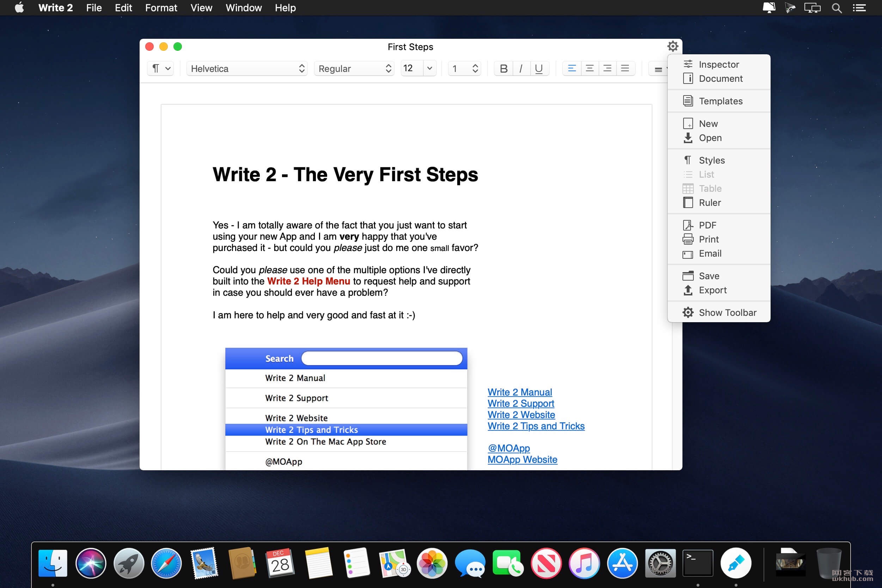This screenshot has width=882, height=588.
Task: Open the View menu
Action: pyautogui.click(x=201, y=8)
